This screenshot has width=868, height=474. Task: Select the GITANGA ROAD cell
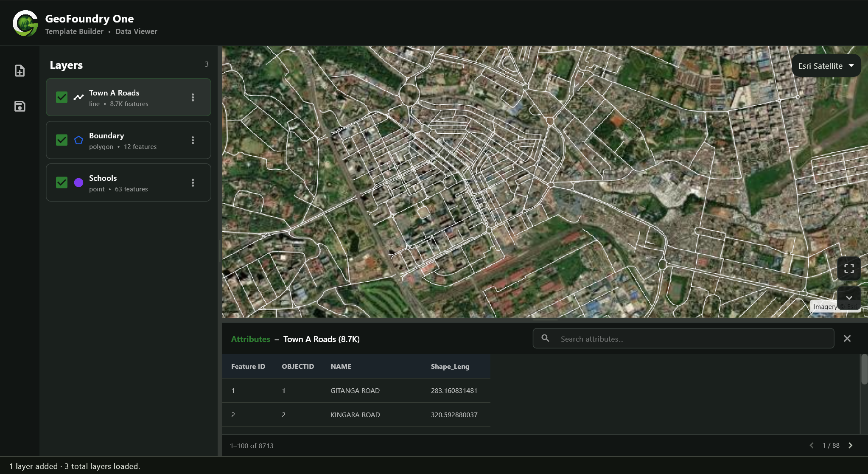pos(355,390)
